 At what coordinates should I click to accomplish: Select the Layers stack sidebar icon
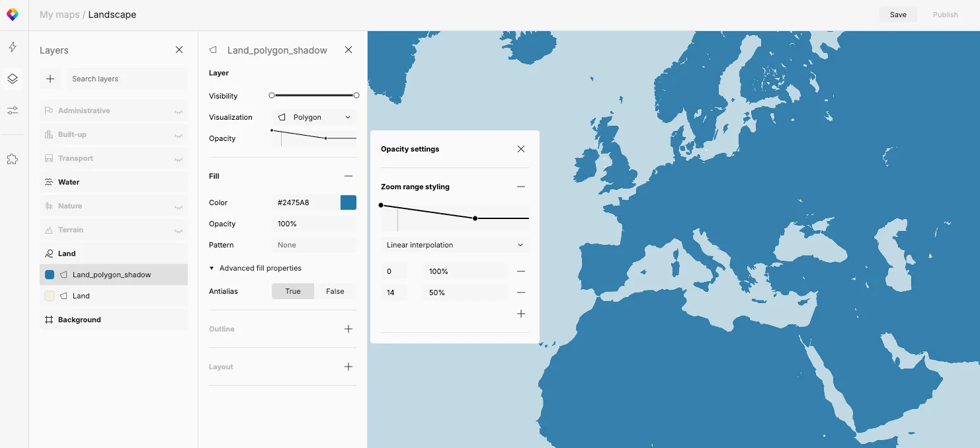[13, 79]
